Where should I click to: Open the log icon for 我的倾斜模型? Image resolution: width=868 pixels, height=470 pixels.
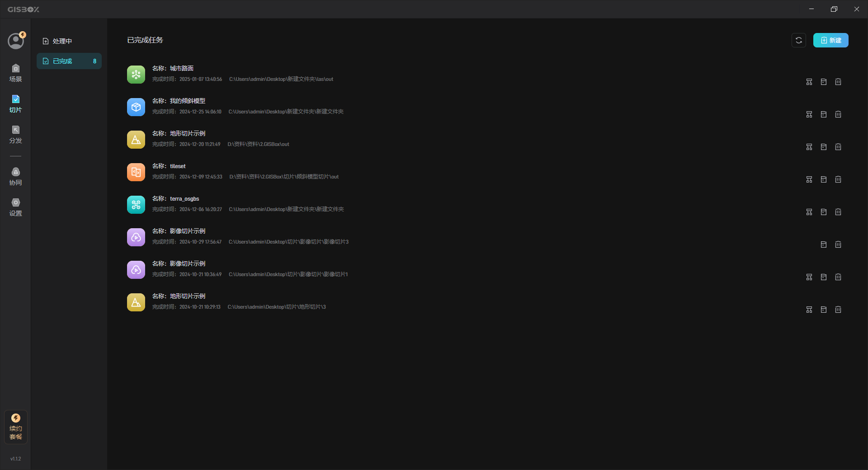tap(824, 114)
